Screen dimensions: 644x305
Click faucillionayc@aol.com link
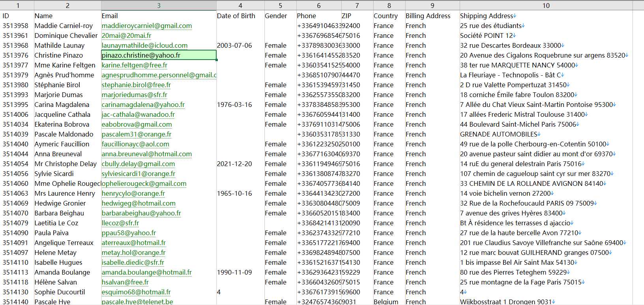click(x=135, y=144)
